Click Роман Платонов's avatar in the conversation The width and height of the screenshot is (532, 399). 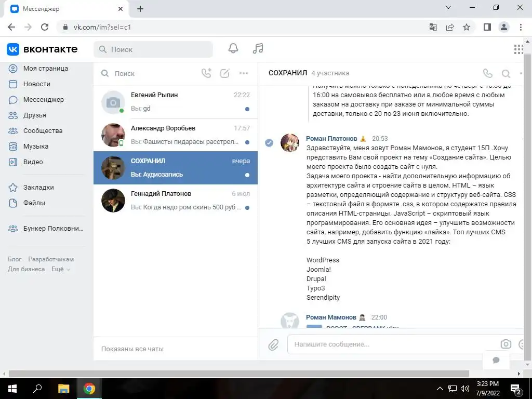point(290,143)
